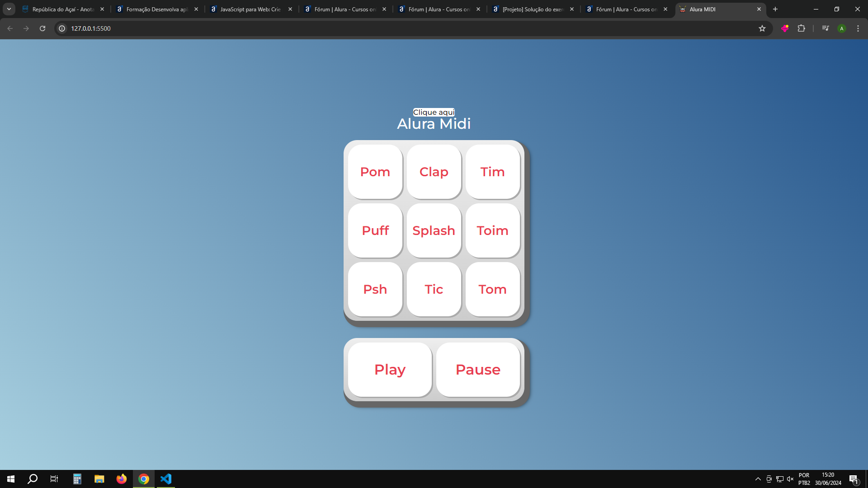Play the Splash sound pad
The width and height of the screenshot is (868, 488).
pyautogui.click(x=434, y=230)
